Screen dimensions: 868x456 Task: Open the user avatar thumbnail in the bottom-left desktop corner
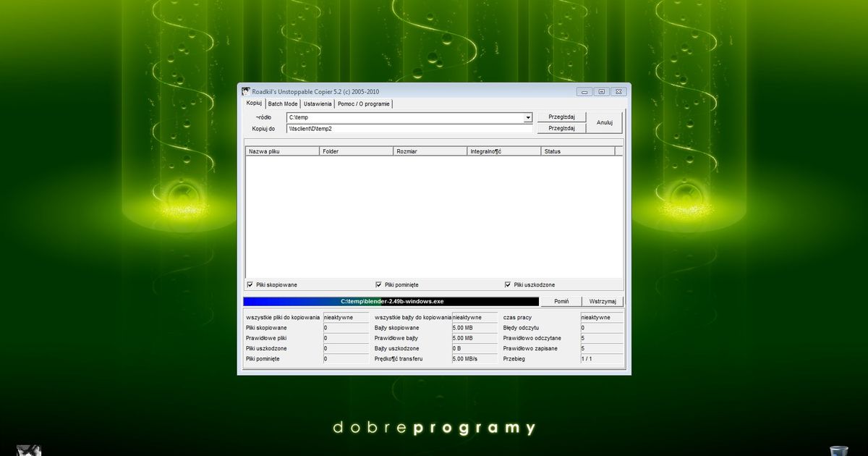(x=29, y=450)
